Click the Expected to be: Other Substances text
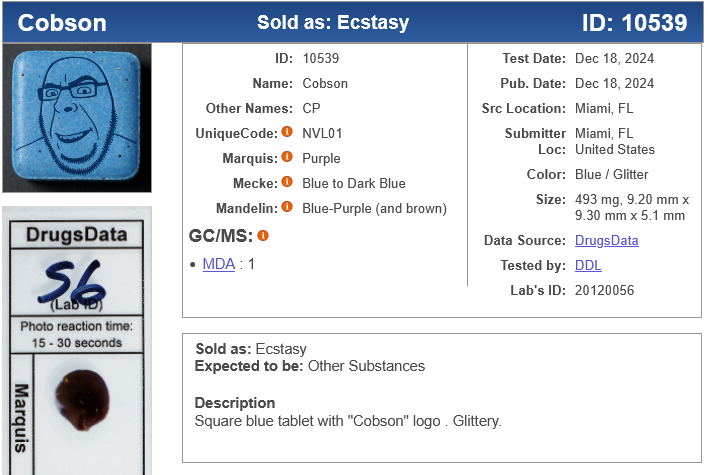The image size is (708, 475). point(309,366)
